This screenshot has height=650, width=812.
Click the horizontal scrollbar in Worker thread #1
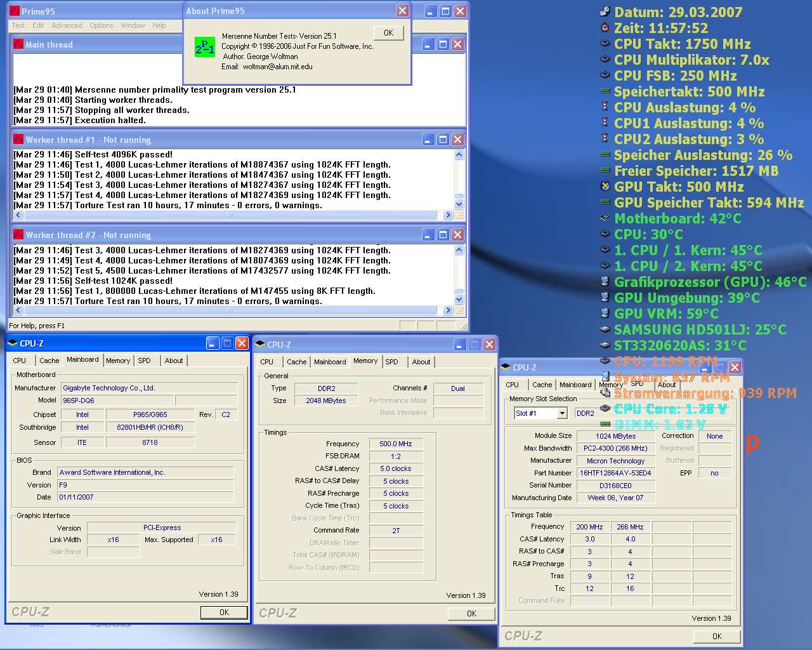coord(230,215)
